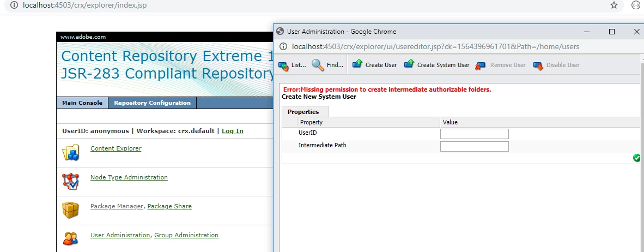This screenshot has height=252, width=644.
Task: Click the UserID: anonymous status text
Action: [95, 131]
